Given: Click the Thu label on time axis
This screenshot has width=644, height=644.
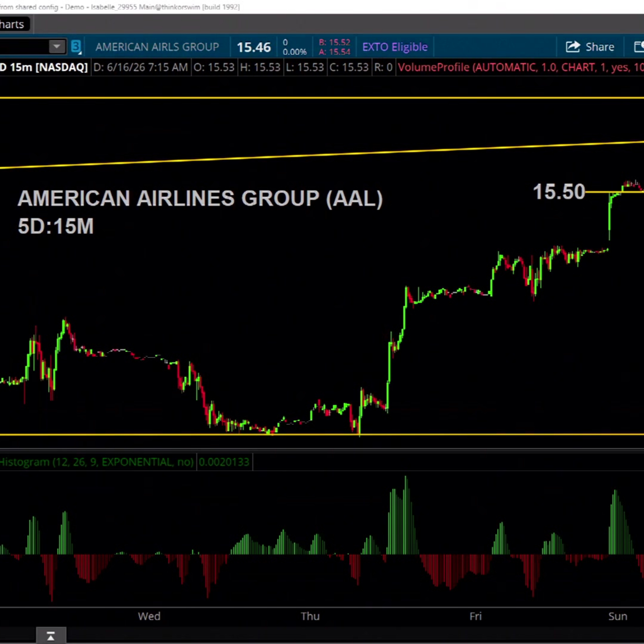Looking at the screenshot, I should (310, 616).
